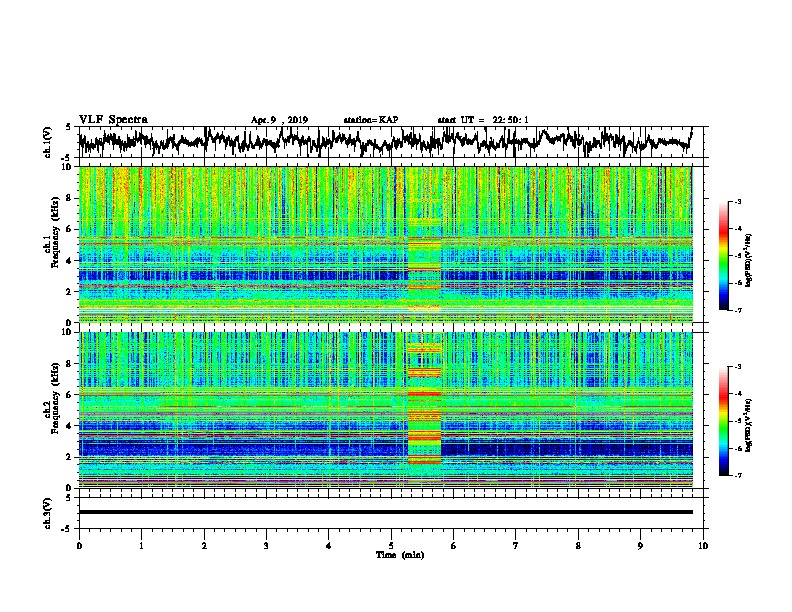The image size is (792, 612).
Task: Click the ch.1 voltage waveform trace panel
Action: coord(390,142)
